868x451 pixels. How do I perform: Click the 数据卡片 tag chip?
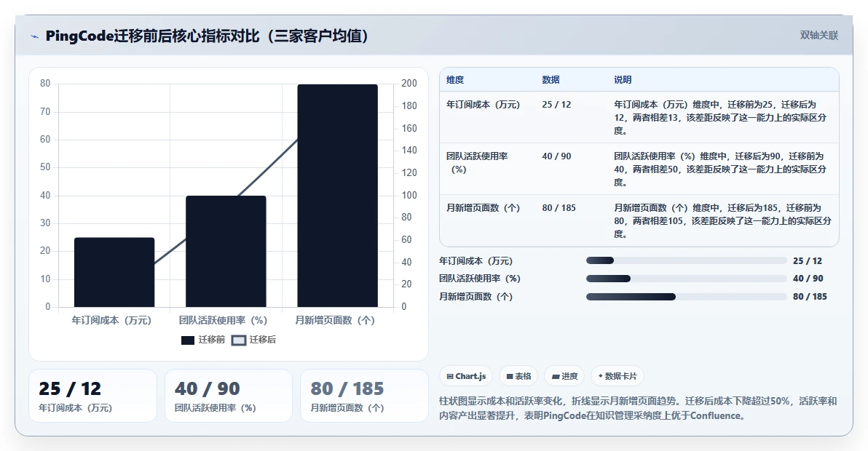[618, 376]
